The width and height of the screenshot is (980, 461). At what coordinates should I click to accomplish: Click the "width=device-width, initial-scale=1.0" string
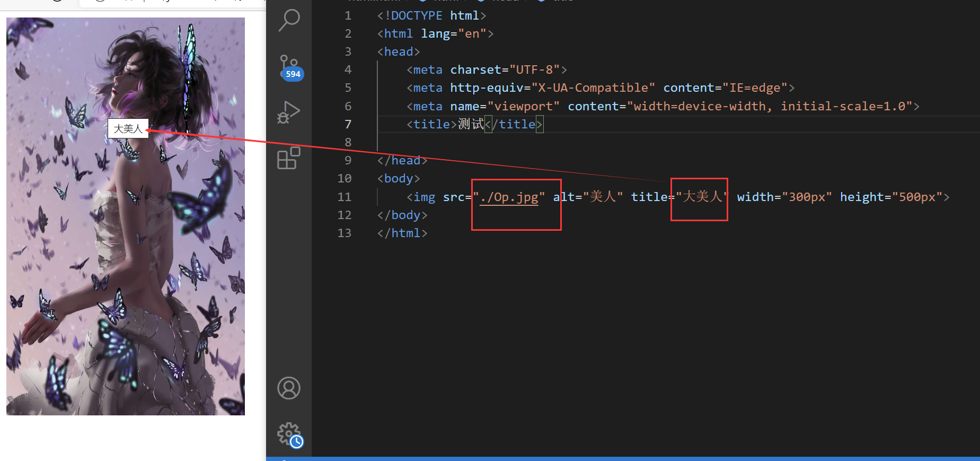tap(770, 106)
